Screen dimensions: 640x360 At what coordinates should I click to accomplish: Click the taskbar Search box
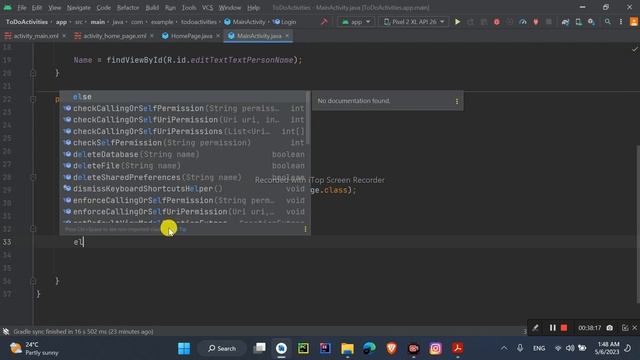pyautogui.click(x=222, y=348)
